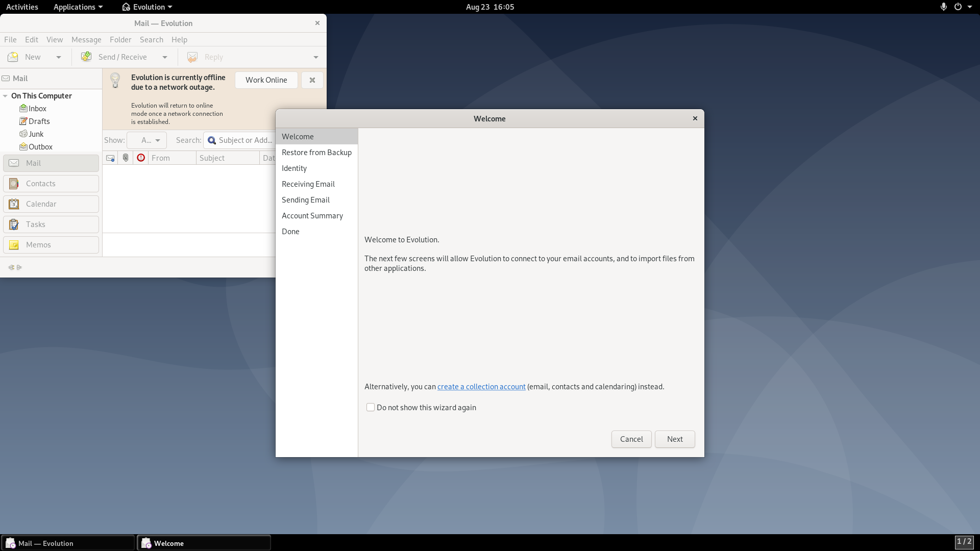Switch to Welcome window in taskbar

point(204,543)
